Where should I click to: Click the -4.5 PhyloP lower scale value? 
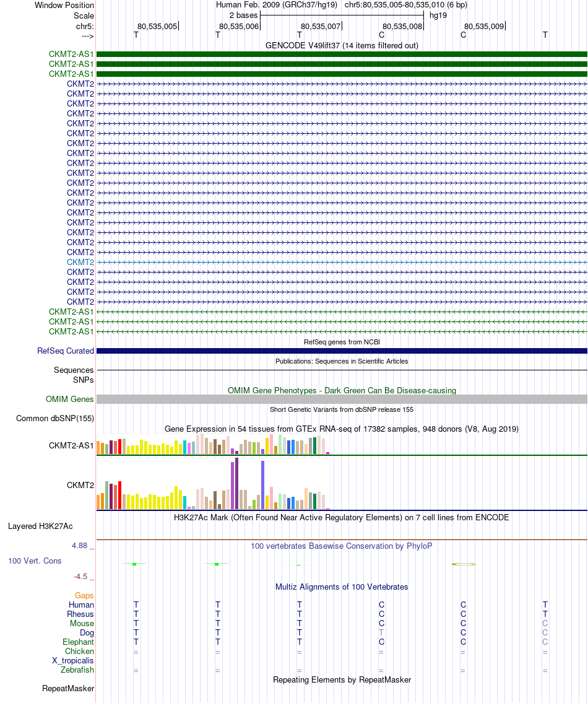tap(80, 577)
